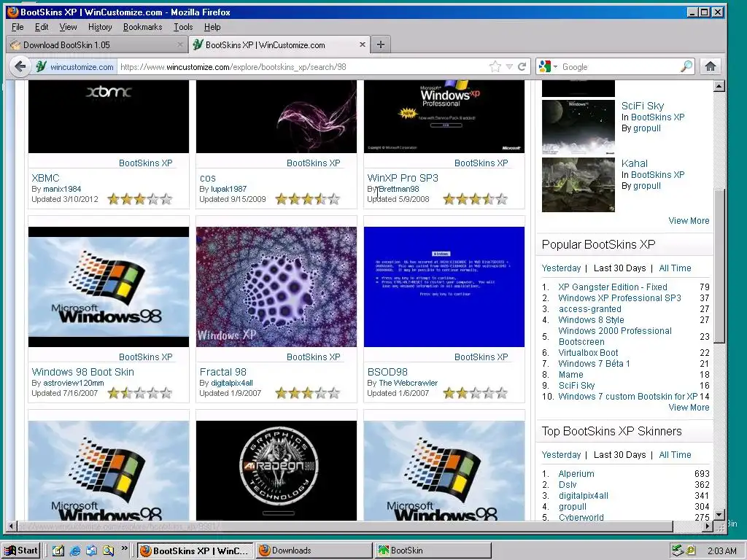The height and width of the screenshot is (560, 747).
Task: Open the access-granted link
Action: click(x=589, y=309)
